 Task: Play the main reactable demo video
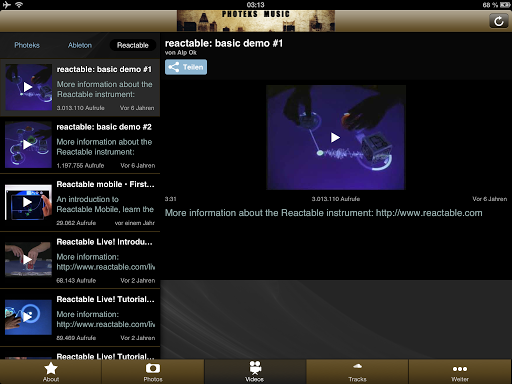click(335, 137)
